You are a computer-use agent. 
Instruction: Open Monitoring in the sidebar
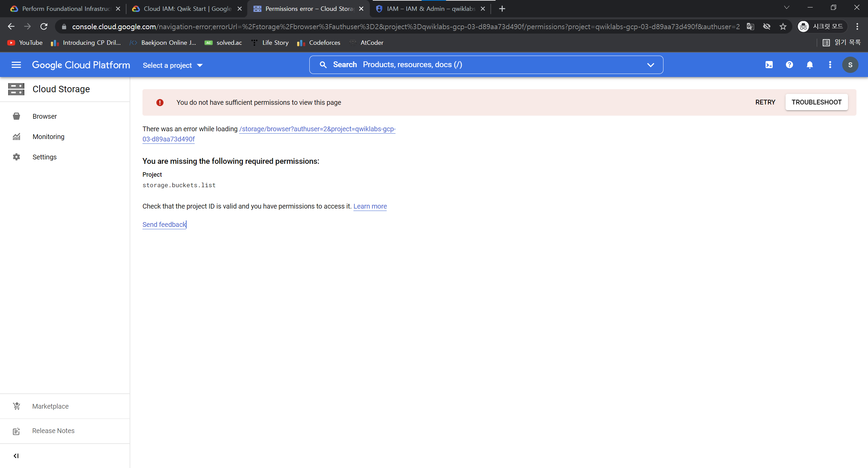[x=48, y=137]
